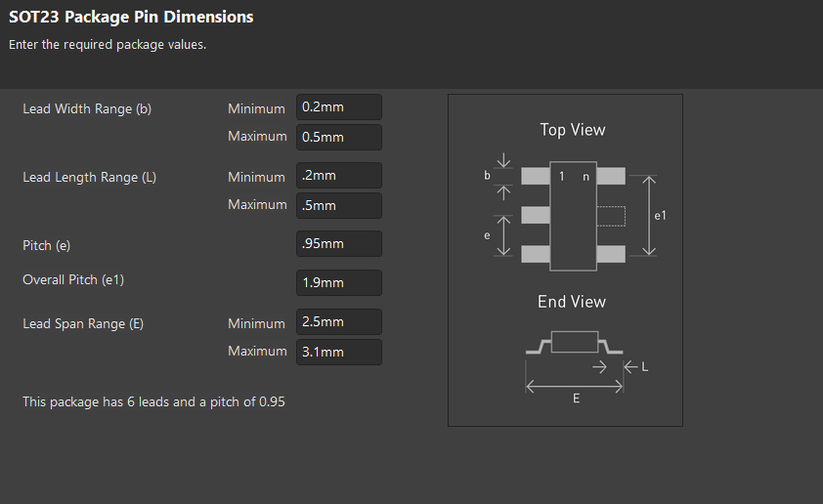Select the Lead Length minimum field .2mm
This screenshot has height=504, width=823.
pyautogui.click(x=339, y=175)
